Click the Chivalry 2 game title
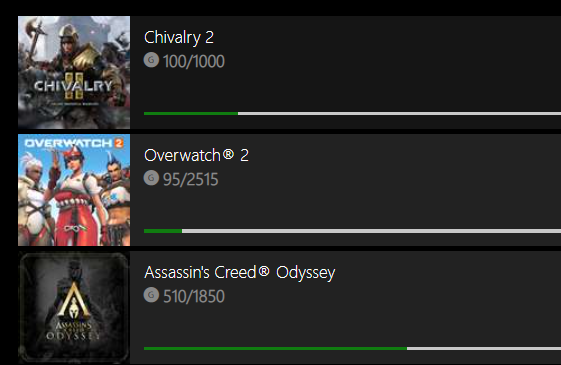561x365 pixels. (179, 38)
